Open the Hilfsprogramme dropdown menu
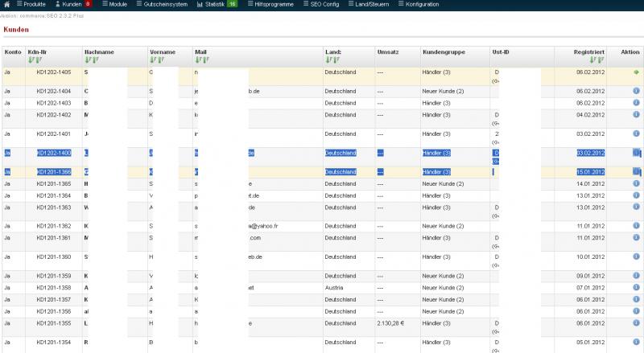 tap(274, 5)
